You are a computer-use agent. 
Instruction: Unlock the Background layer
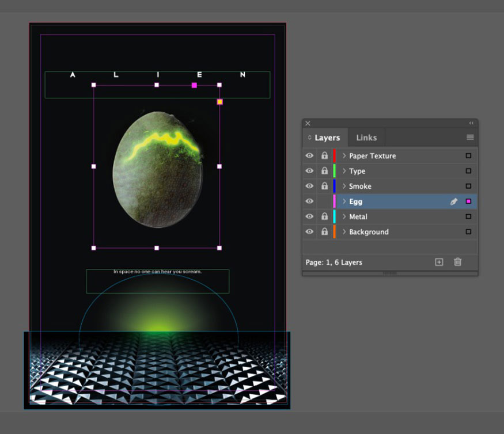click(x=325, y=231)
